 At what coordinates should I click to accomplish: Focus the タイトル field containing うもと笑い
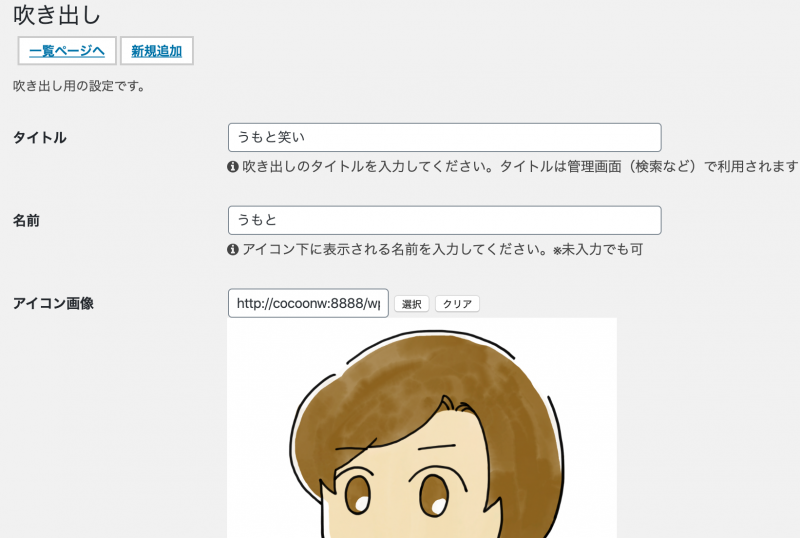[444, 138]
